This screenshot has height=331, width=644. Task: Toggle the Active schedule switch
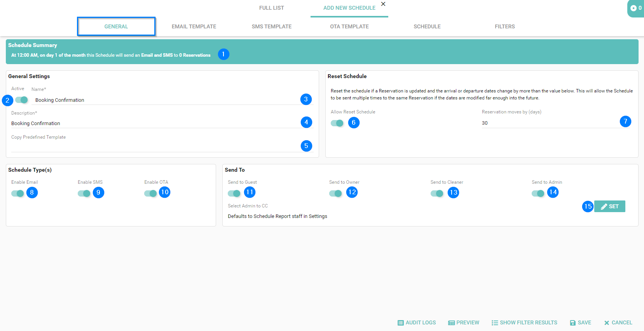pyautogui.click(x=22, y=100)
